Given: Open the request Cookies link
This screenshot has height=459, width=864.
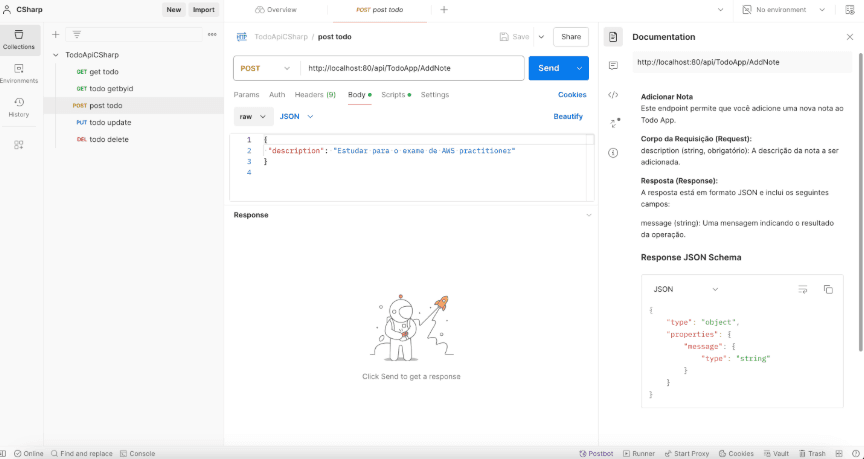Looking at the screenshot, I should click(572, 95).
